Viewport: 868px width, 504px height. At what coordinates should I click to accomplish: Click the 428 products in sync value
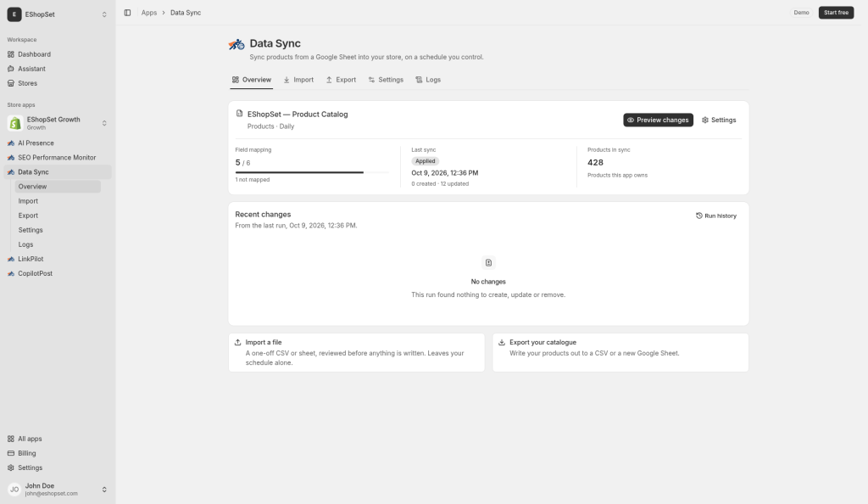click(x=595, y=162)
